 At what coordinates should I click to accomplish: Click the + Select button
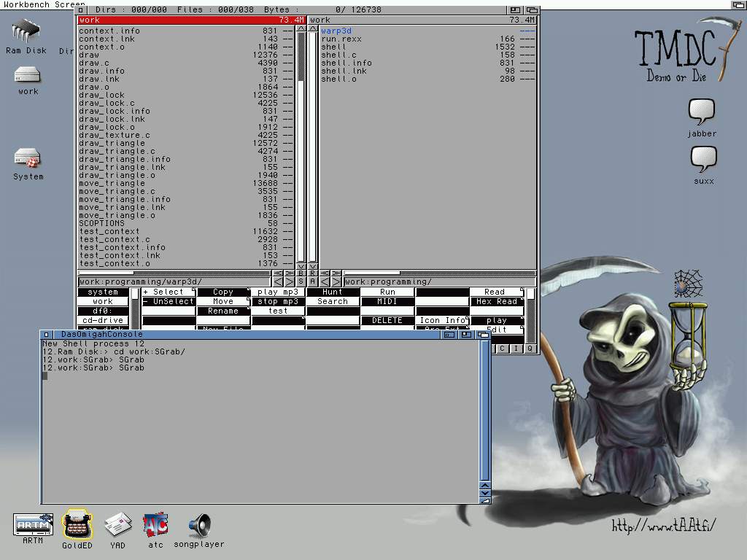click(169, 292)
